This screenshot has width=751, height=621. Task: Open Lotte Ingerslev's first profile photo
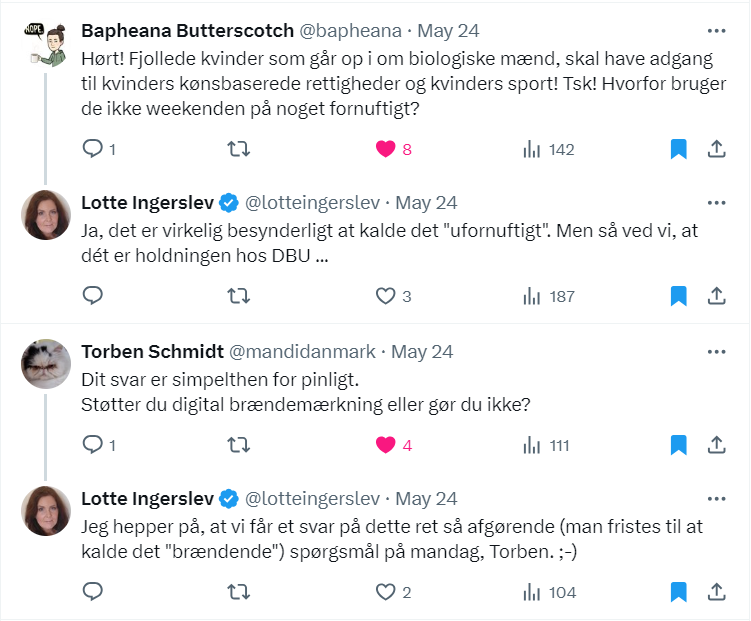(x=46, y=215)
